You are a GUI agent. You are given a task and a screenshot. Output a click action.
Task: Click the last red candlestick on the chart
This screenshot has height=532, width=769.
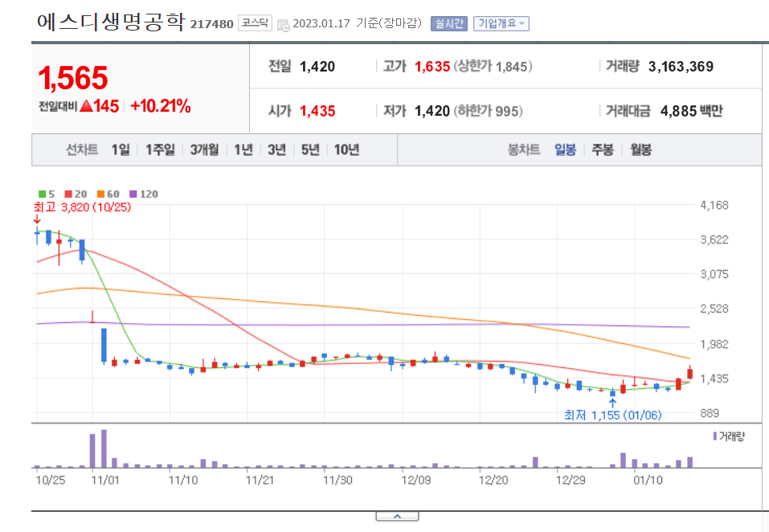[x=690, y=374]
